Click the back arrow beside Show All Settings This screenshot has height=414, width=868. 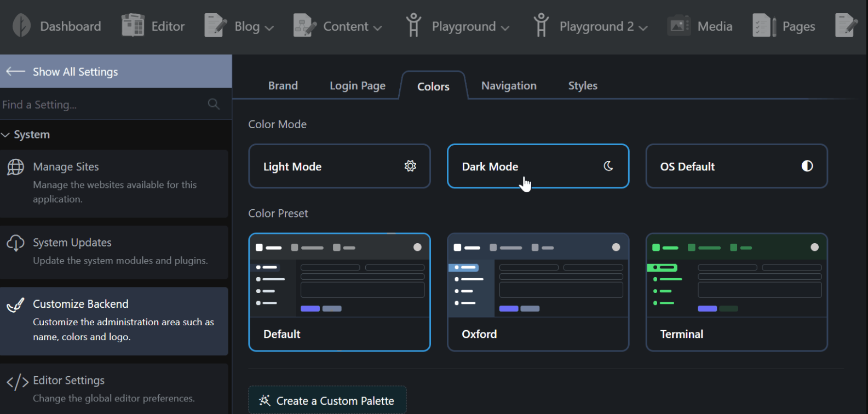(15, 71)
